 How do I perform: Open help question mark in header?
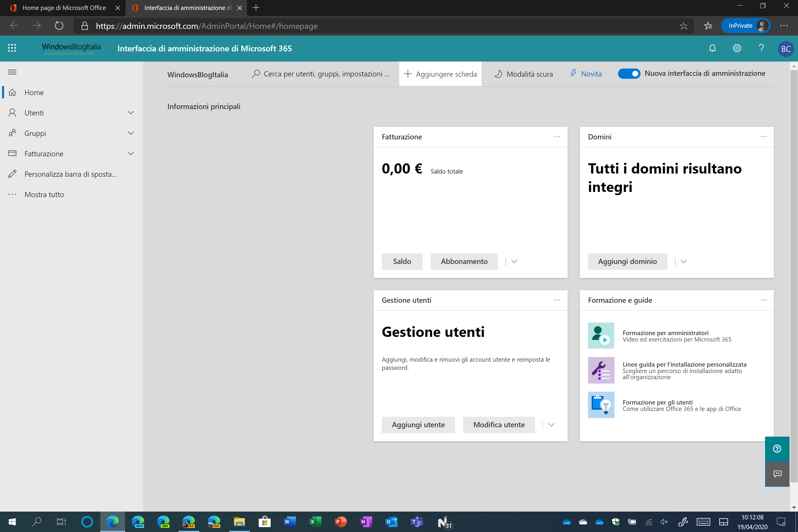pos(761,48)
